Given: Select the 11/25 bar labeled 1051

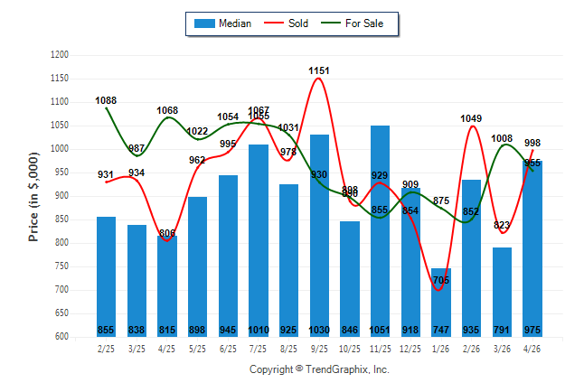Looking at the screenshot, I should (380, 231).
